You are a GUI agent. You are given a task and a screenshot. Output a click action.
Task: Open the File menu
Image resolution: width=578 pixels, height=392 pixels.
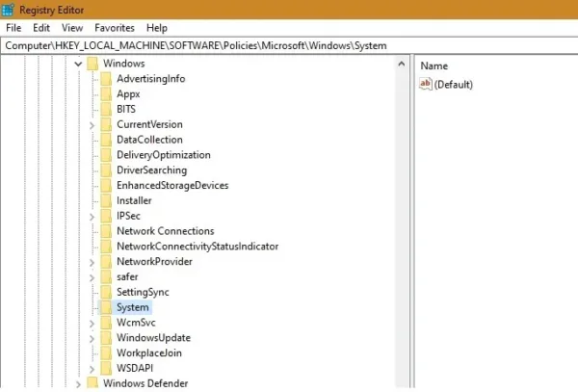pos(13,28)
